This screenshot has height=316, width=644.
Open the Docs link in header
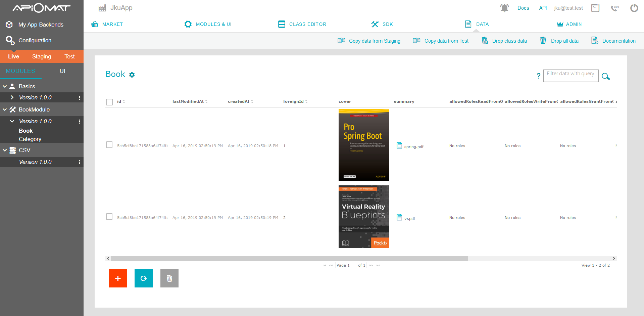pyautogui.click(x=523, y=8)
